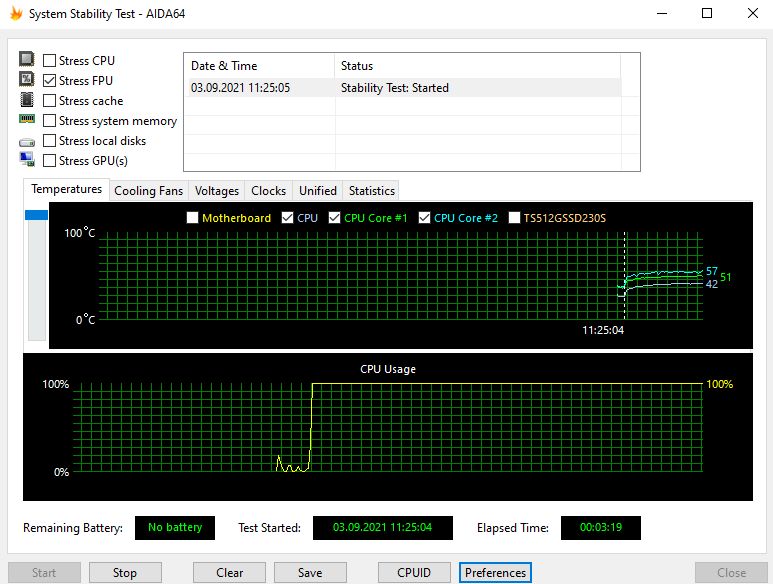Toggle the TS512GSSD230S temperature checkbox
773x584 pixels.
click(515, 218)
